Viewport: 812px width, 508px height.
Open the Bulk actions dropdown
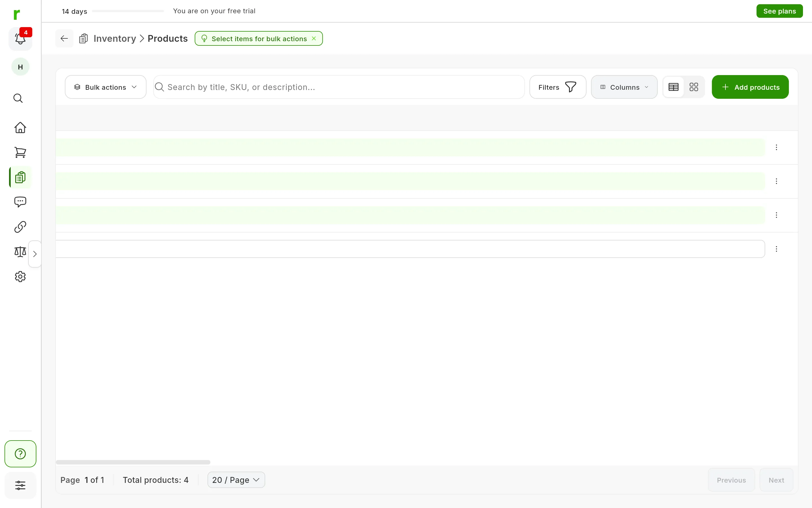[106, 87]
